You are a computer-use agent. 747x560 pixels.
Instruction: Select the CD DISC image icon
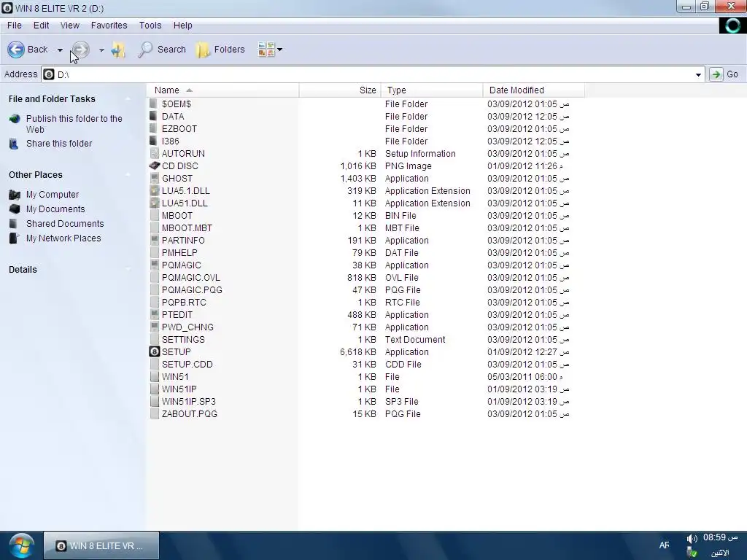(155, 166)
